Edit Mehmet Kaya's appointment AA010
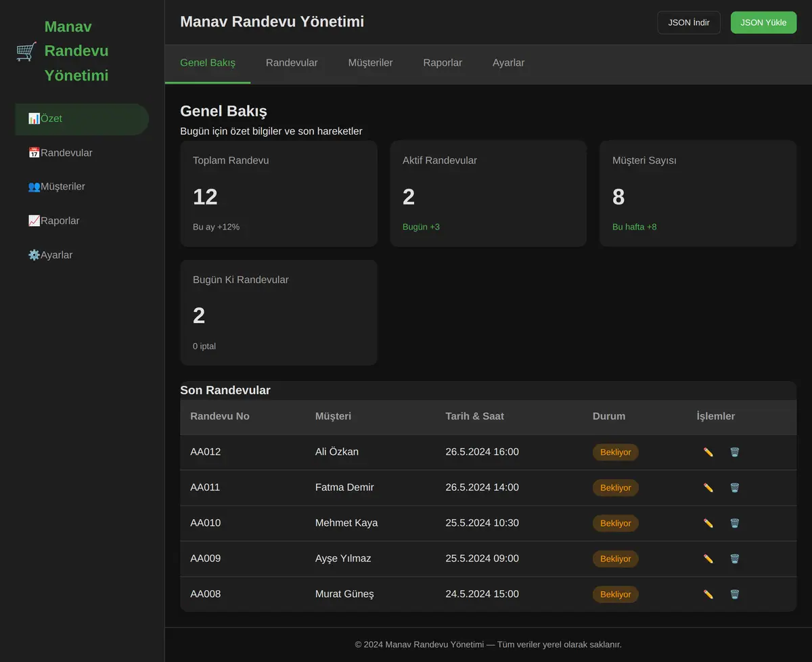This screenshot has height=662, width=812. pos(708,523)
